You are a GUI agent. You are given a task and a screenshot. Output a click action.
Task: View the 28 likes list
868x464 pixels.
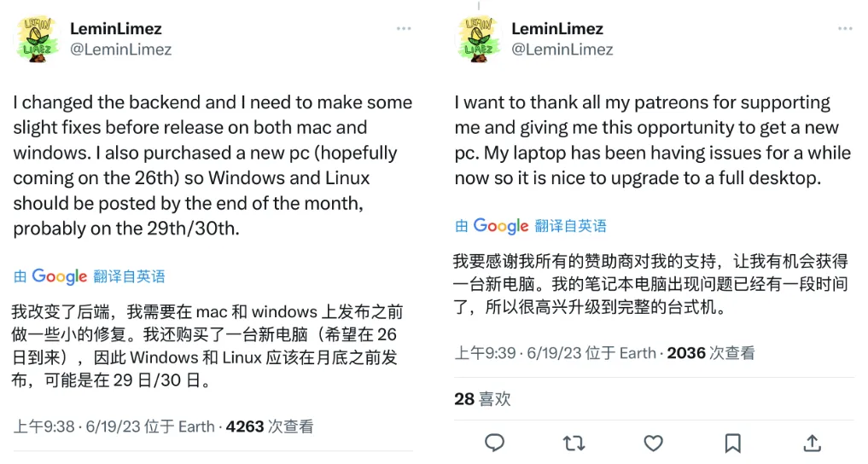pos(482,398)
